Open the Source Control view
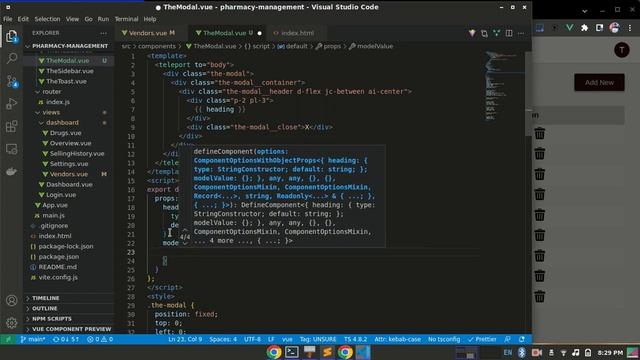 11,81
